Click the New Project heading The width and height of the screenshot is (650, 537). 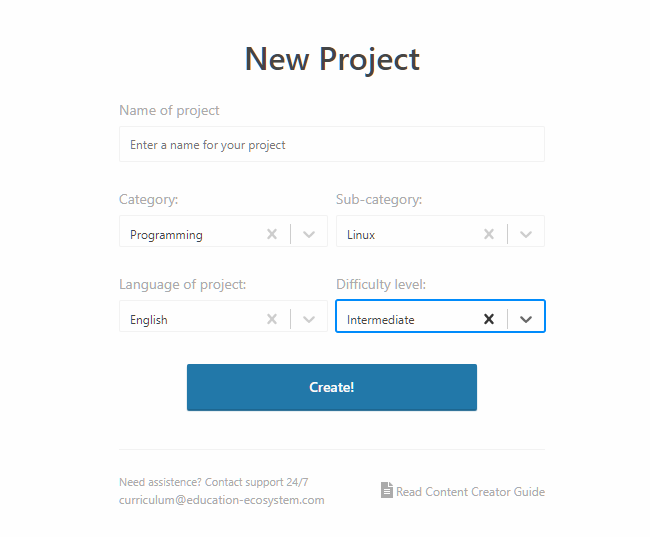tap(332, 59)
